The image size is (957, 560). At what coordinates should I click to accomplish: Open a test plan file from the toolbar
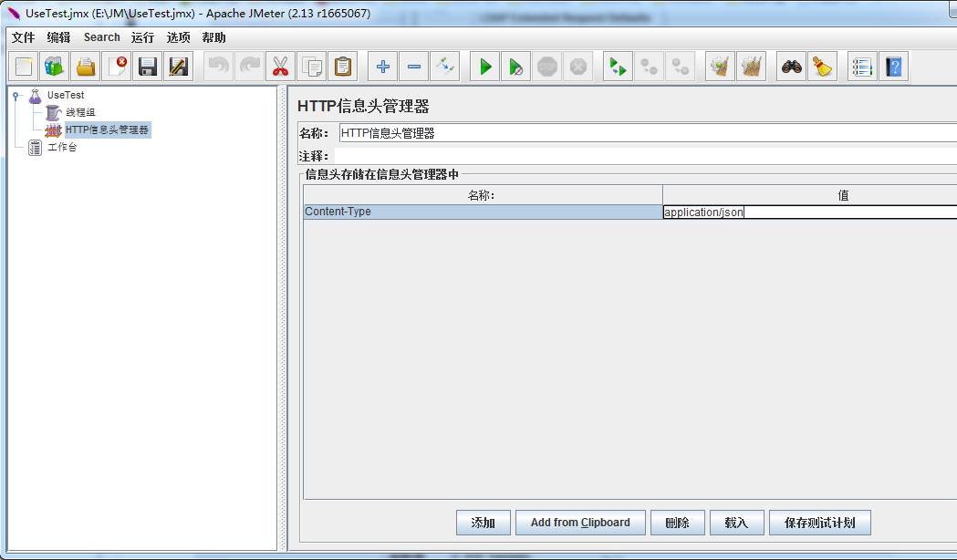tap(86, 67)
